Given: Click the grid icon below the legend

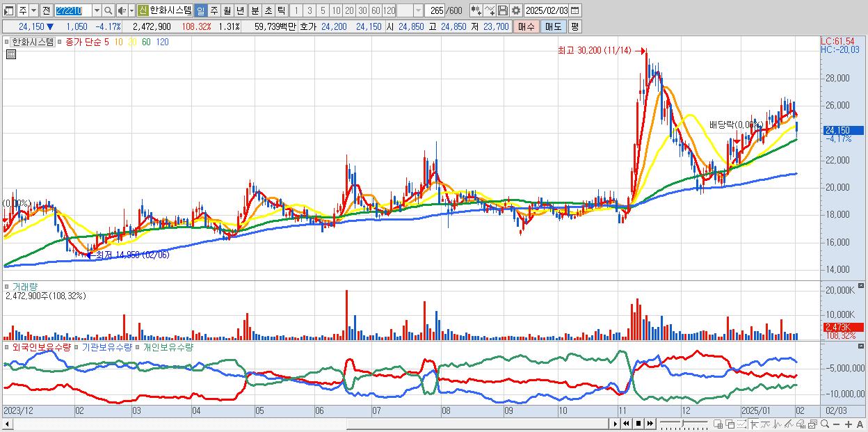Looking at the screenshot, I should point(10,54).
